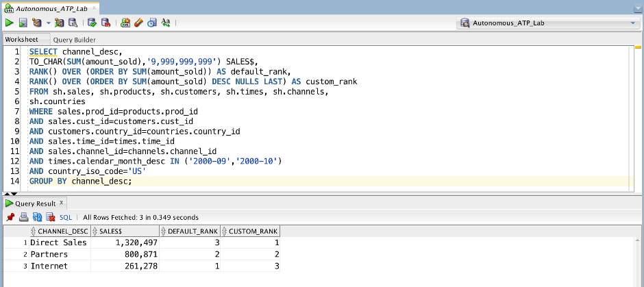
Task: Open the Autonomous_ATP_Lab connection dropdown
Action: pos(632,23)
